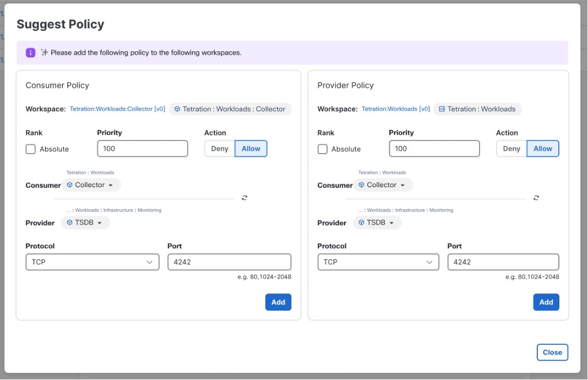This screenshot has width=588, height=380.
Task: Check Absolute rank in Provider Policy
Action: click(323, 149)
